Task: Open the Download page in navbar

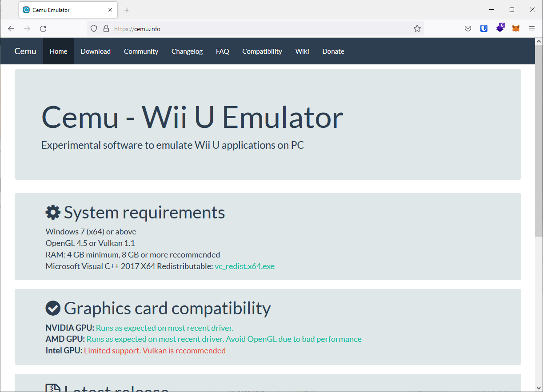Action: 96,51
